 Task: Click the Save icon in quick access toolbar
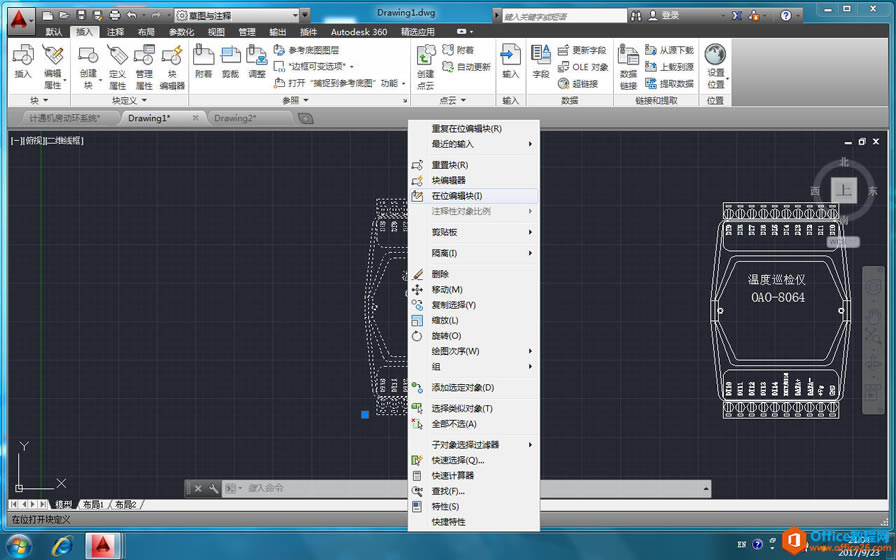point(81,15)
